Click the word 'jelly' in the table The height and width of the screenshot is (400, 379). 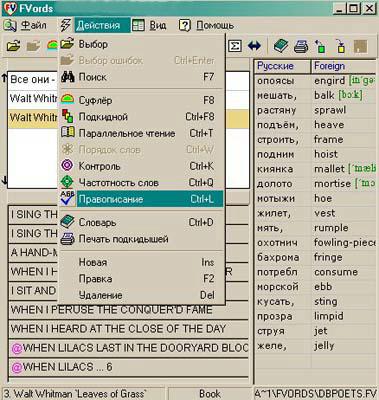(324, 346)
